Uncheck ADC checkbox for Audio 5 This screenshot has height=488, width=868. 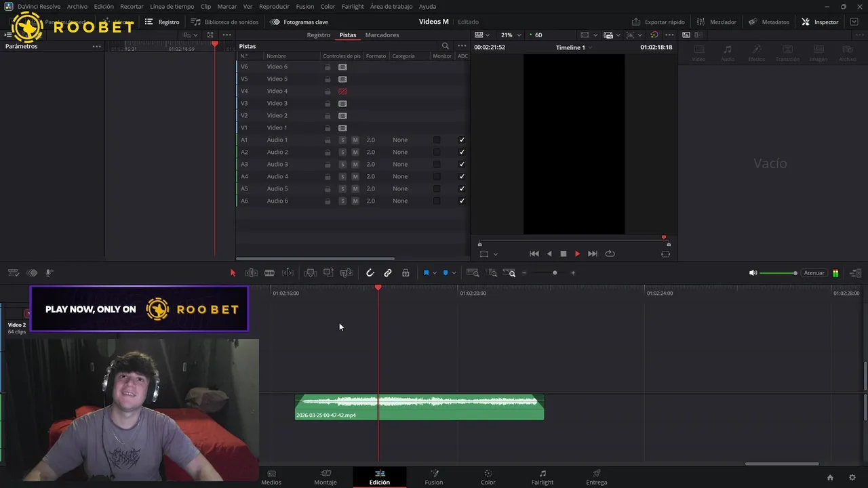pyautogui.click(x=462, y=189)
